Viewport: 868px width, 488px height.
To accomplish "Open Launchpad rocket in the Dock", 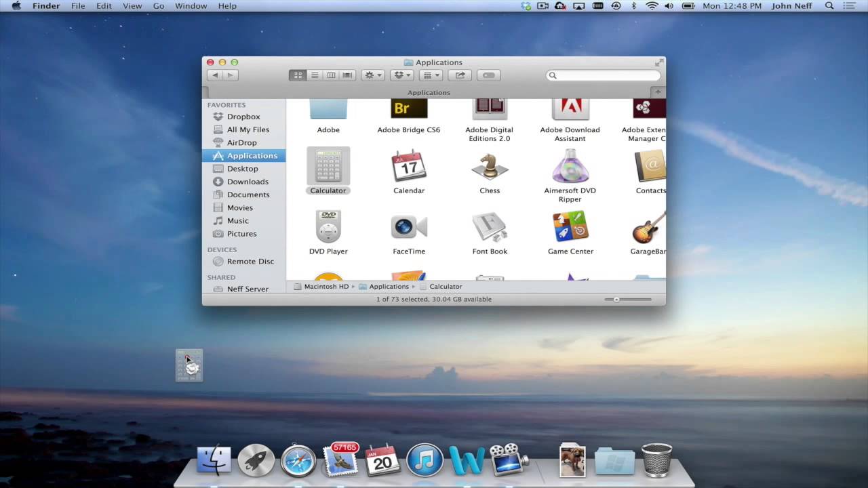I will pyautogui.click(x=256, y=461).
